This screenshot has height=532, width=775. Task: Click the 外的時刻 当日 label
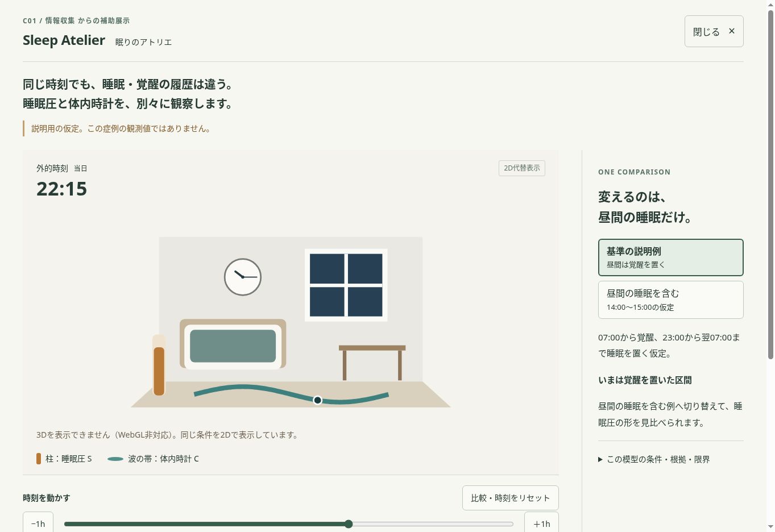61,168
